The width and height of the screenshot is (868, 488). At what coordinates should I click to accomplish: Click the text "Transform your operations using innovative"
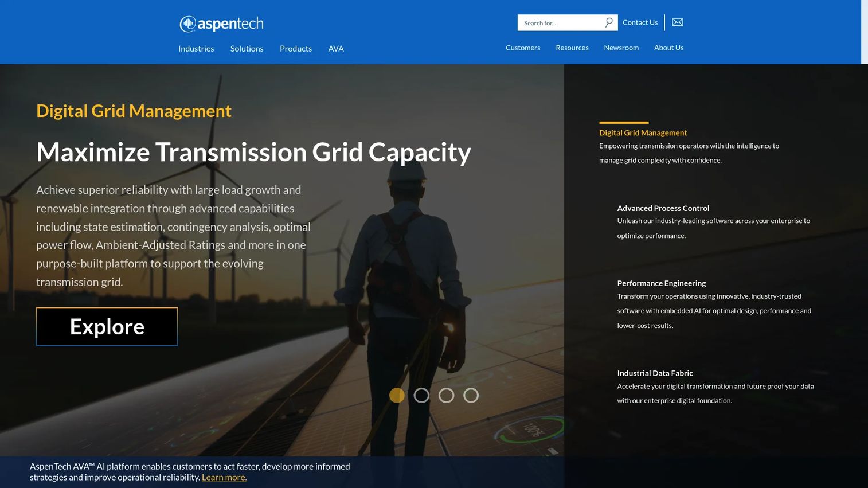tap(714, 311)
